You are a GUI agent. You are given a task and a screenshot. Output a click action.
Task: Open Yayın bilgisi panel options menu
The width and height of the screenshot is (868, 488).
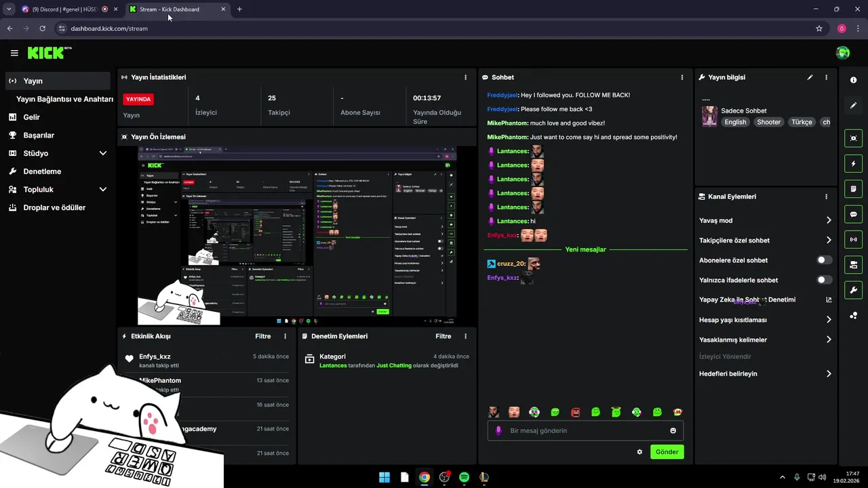[x=826, y=77]
